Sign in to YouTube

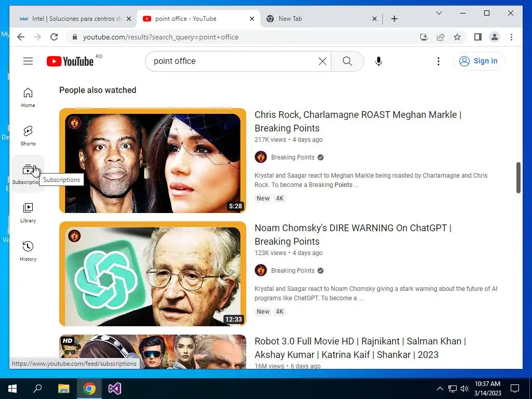click(478, 61)
